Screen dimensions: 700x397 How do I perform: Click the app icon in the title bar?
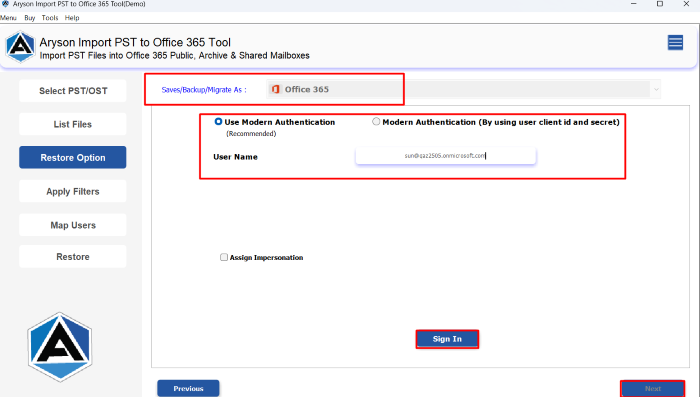click(x=5, y=4)
